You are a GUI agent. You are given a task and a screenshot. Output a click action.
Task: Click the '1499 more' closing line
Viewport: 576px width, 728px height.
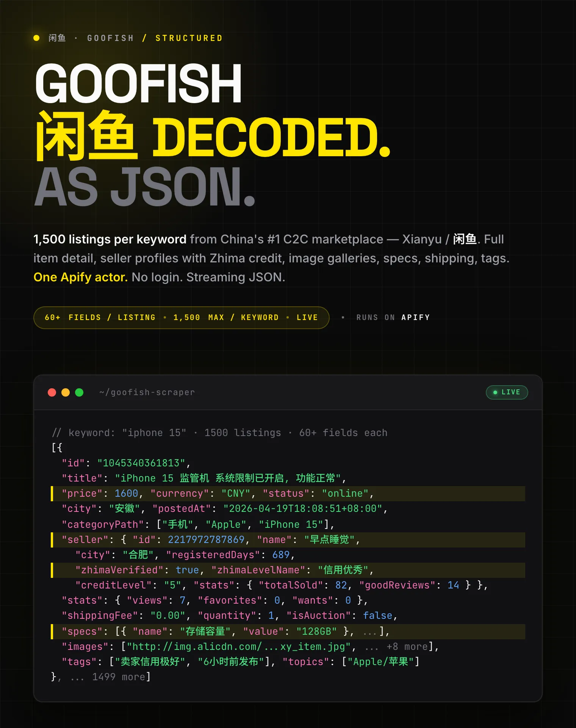point(101,677)
